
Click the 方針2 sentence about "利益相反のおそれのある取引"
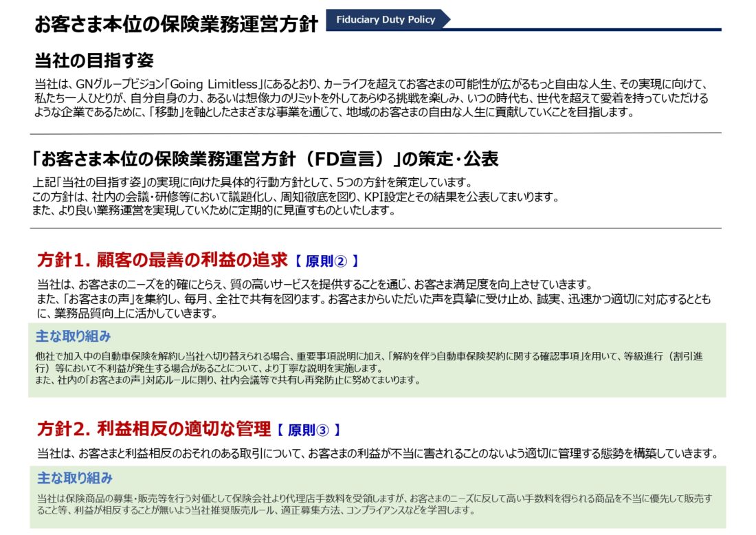click(x=377, y=454)
